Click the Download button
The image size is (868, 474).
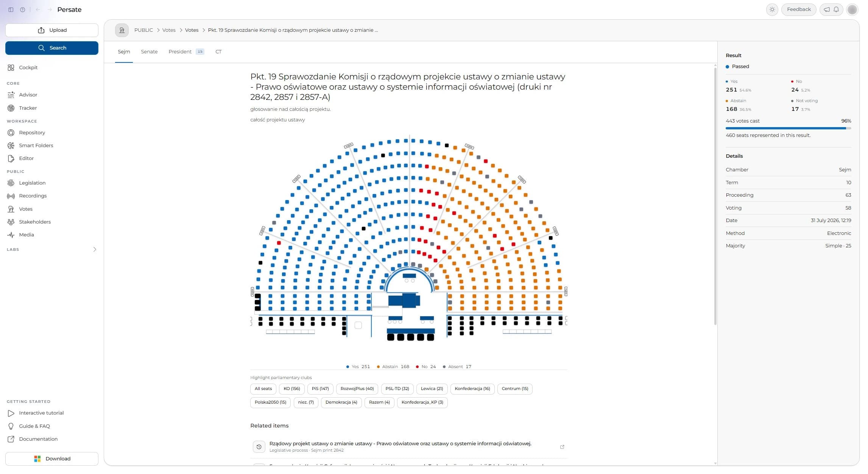pos(52,459)
